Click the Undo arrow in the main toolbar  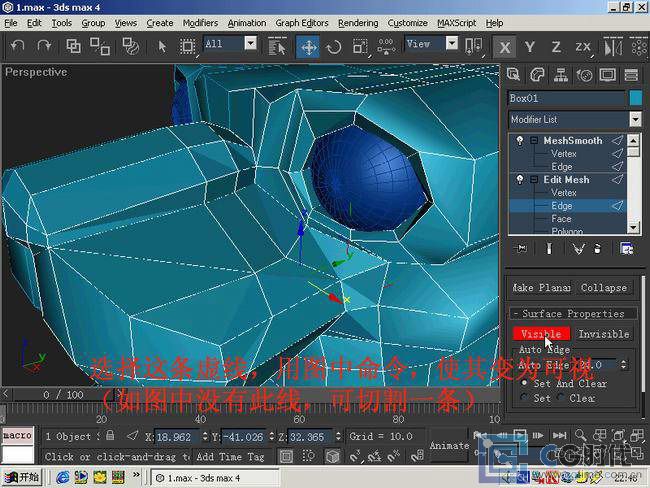point(17,46)
